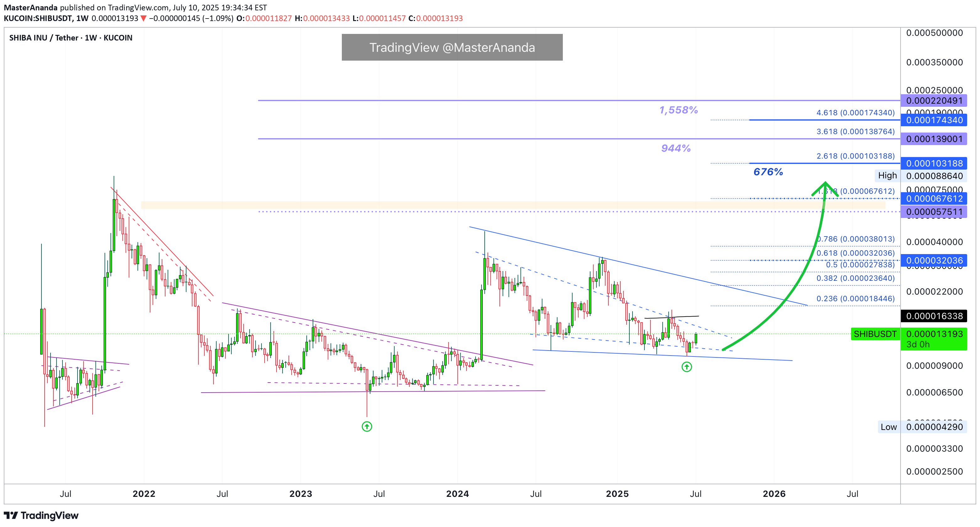Click the green up-arrow marker below 2025 low
980x527 pixels.
click(x=687, y=367)
